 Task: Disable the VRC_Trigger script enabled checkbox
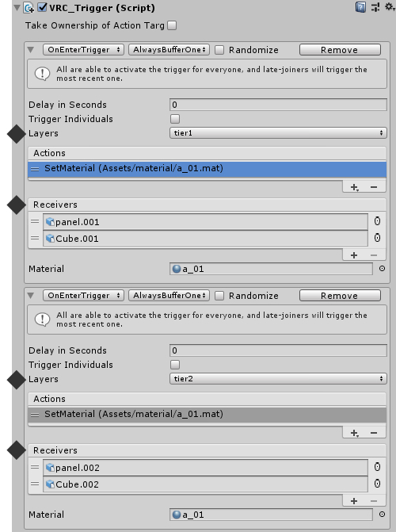(x=42, y=7)
